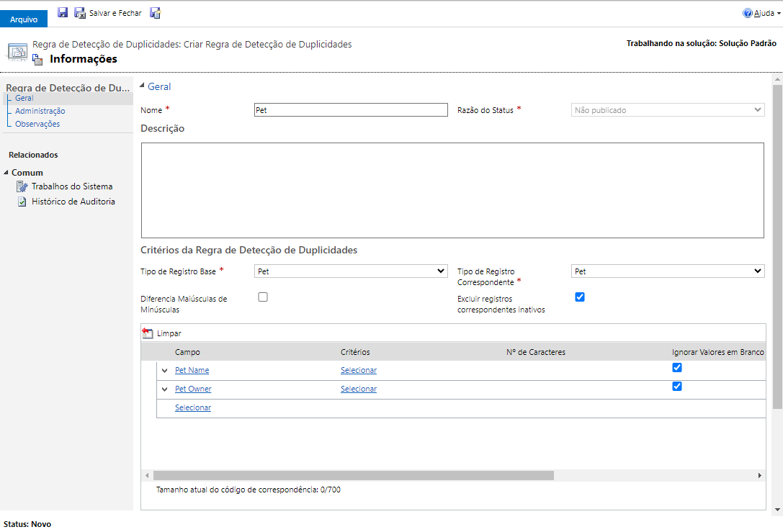783x532 pixels.
Task: Enable Diferencia Maiúsculas de Minúsculas checkbox
Action: click(263, 297)
